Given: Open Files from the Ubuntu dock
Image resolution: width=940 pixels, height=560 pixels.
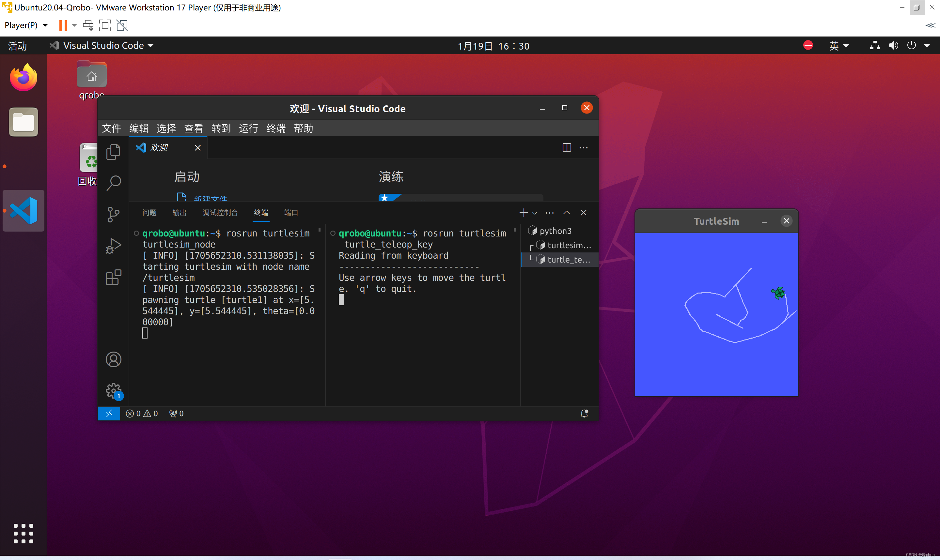Looking at the screenshot, I should [23, 122].
